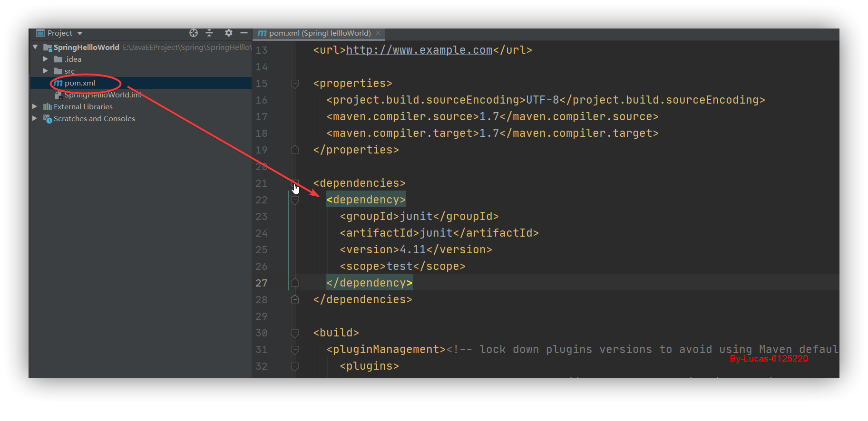Click the Scratches and Consoles icon

[48, 119]
